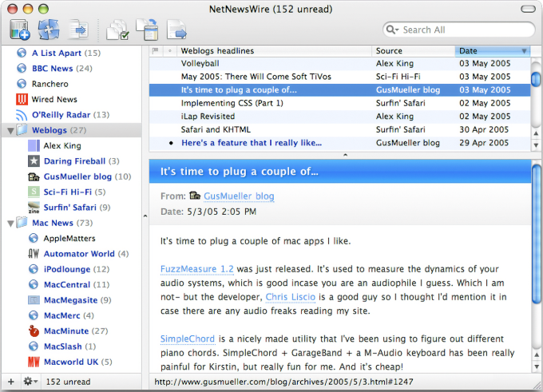Click the headline list scroll up arrow
Screen dimensions: 543x392
coord(536,133)
